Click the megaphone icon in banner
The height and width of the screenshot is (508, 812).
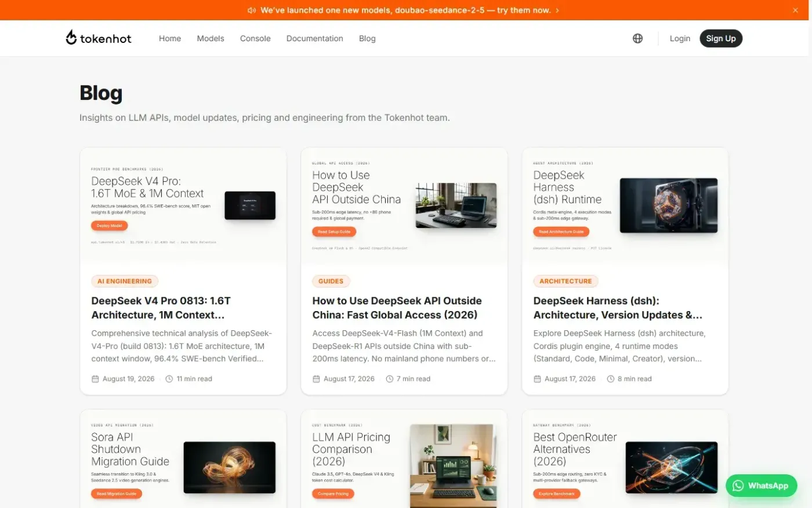(251, 10)
